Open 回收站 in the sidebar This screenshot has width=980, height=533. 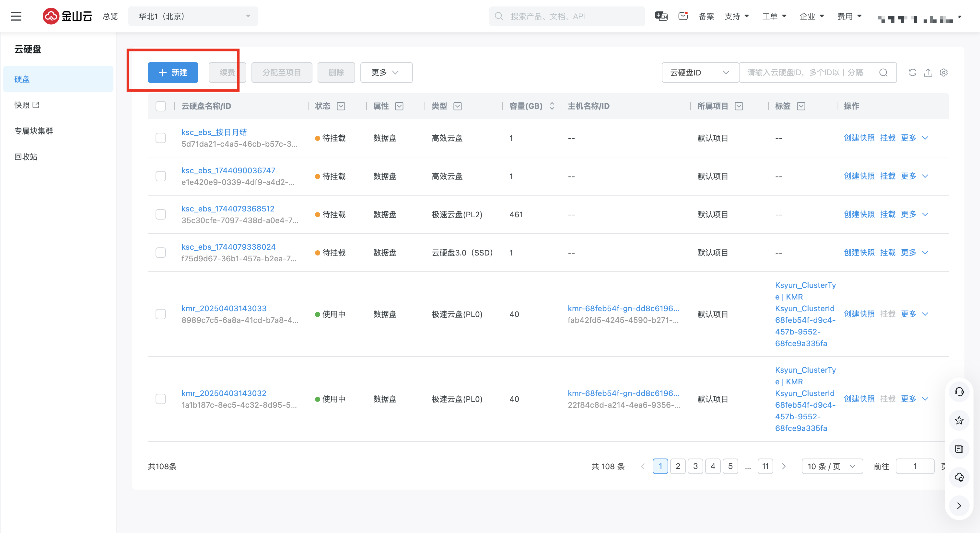tap(26, 157)
